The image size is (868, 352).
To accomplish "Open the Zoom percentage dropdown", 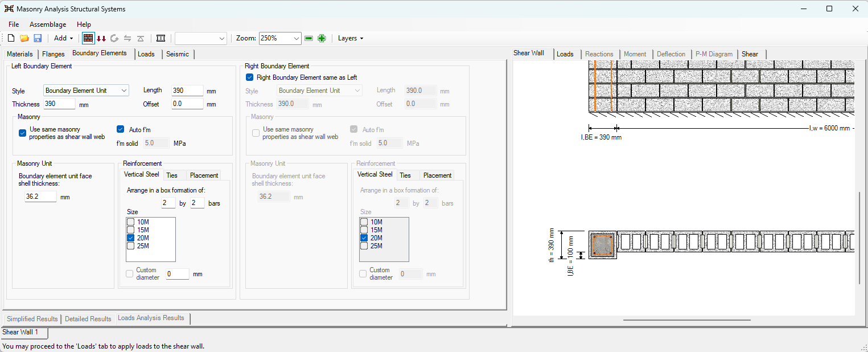I will tap(279, 38).
